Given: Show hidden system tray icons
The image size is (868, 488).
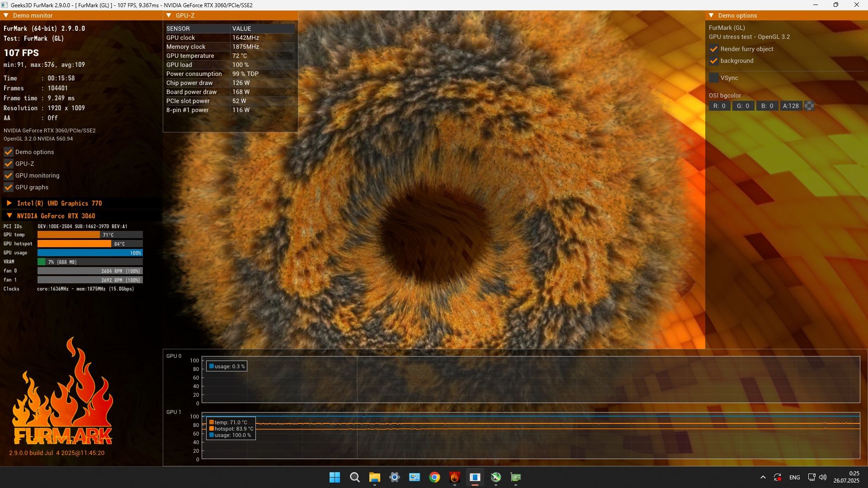Looking at the screenshot, I should (763, 477).
